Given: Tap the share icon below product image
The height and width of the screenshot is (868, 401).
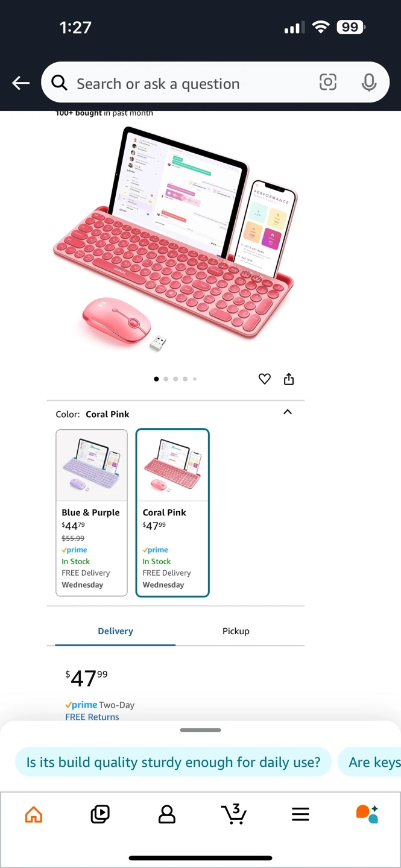Looking at the screenshot, I should click(x=289, y=379).
